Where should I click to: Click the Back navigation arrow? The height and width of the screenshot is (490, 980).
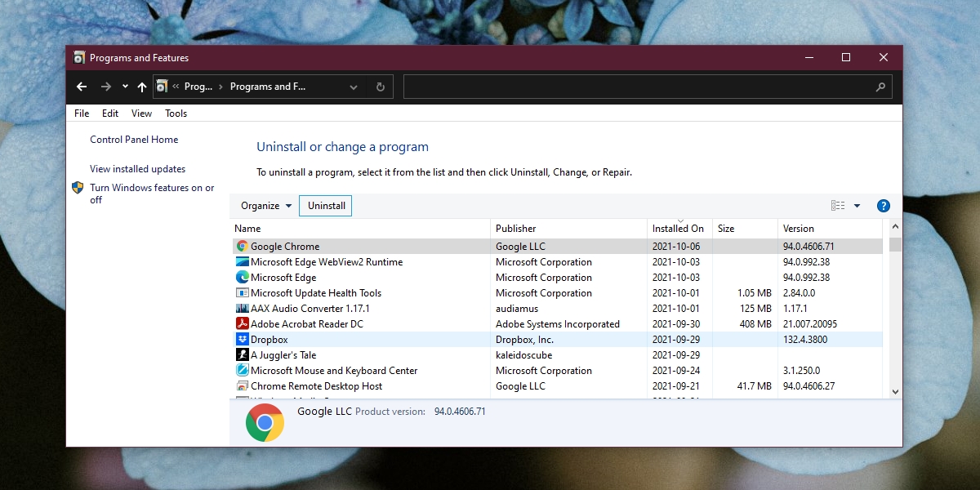pyautogui.click(x=82, y=87)
